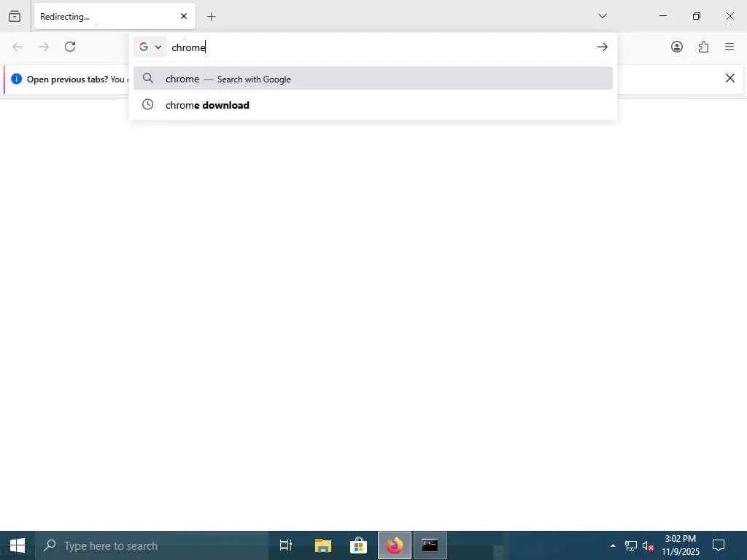The height and width of the screenshot is (560, 747).
Task: Open the Firefox hamburger application menu
Action: pos(729,47)
